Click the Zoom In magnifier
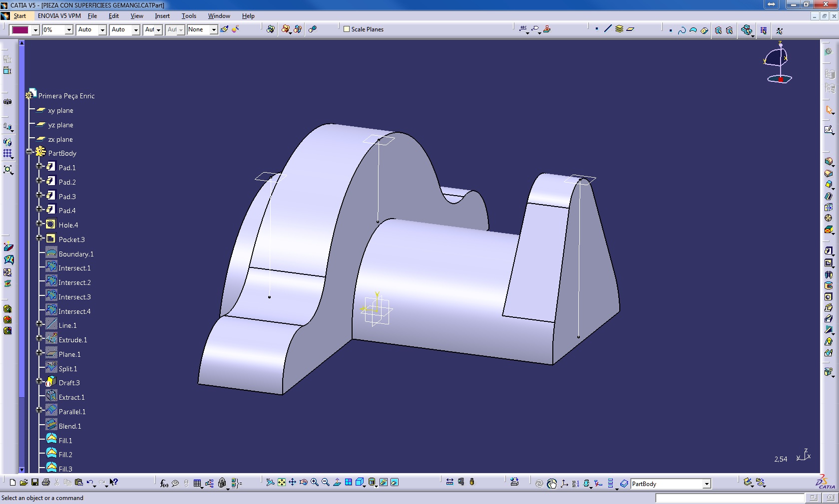839x504 pixels. click(314, 482)
